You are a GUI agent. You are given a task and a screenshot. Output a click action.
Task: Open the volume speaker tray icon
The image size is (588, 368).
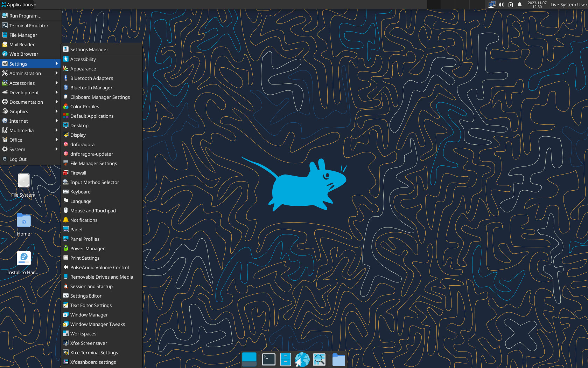501,5
